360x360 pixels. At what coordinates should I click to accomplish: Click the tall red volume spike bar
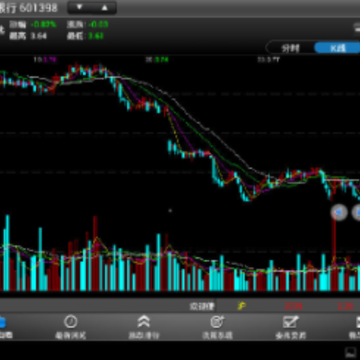tap(334, 253)
